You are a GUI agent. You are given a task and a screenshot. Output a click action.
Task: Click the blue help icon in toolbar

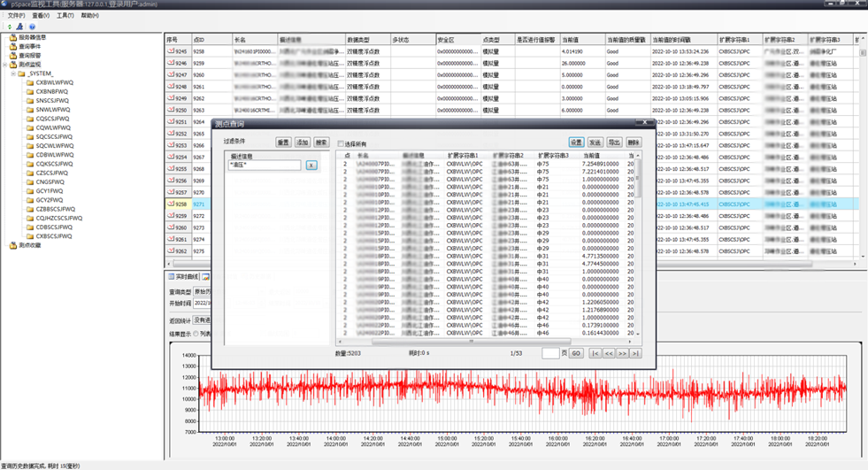(32, 27)
